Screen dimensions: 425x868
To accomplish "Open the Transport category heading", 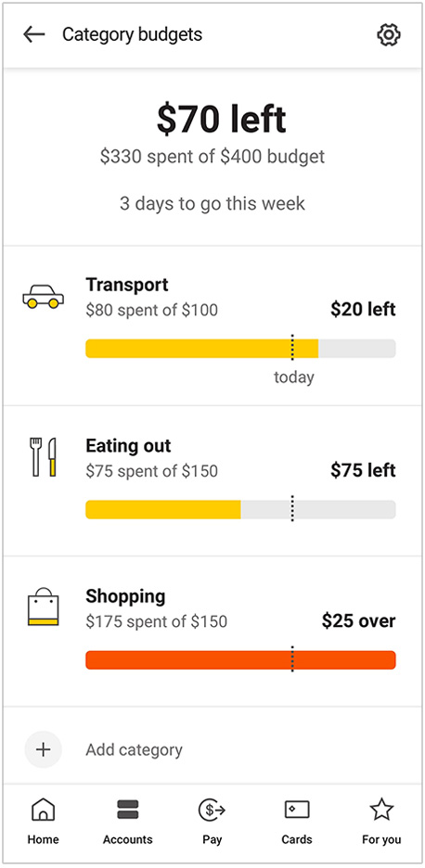I will pyautogui.click(x=127, y=285).
